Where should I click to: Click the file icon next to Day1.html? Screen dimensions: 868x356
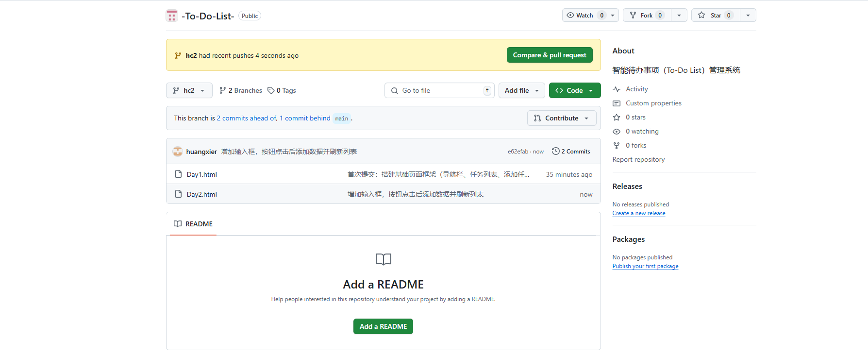click(x=178, y=174)
